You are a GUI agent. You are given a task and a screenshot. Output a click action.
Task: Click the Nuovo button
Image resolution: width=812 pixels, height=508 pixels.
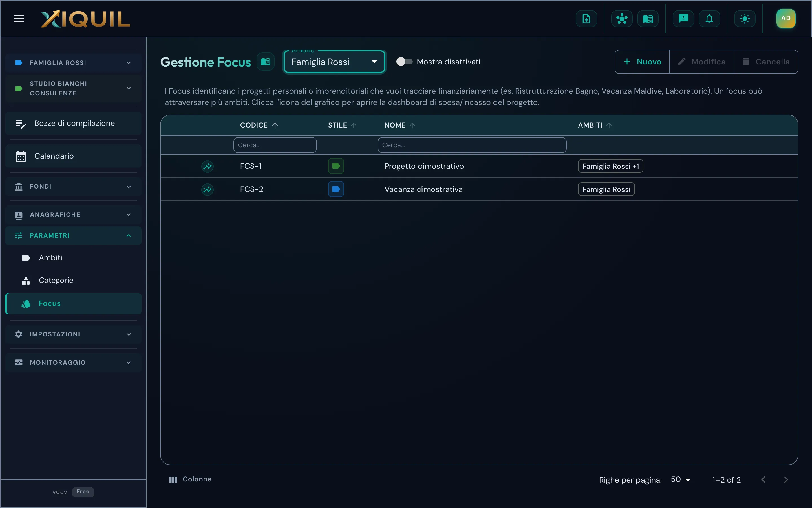point(642,62)
